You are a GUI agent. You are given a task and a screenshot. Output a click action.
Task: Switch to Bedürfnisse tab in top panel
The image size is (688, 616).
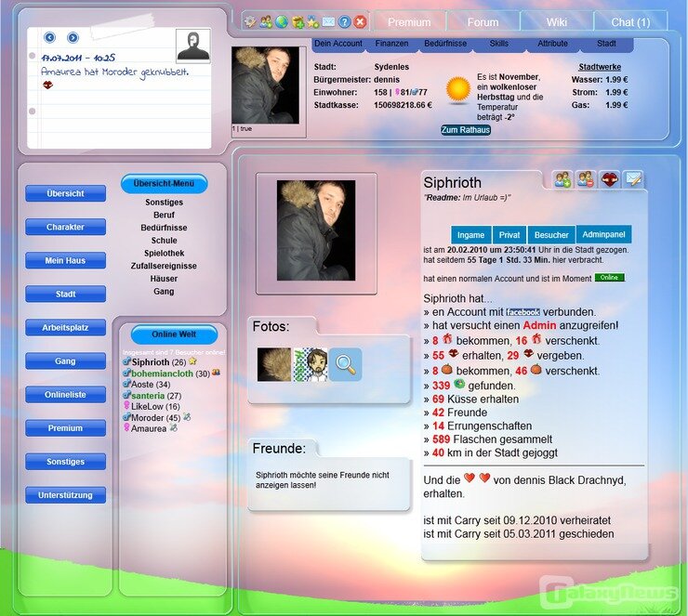[445, 44]
